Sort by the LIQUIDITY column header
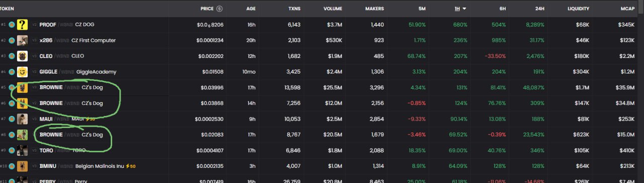Viewport: 644px width, 183px height. pos(578,9)
